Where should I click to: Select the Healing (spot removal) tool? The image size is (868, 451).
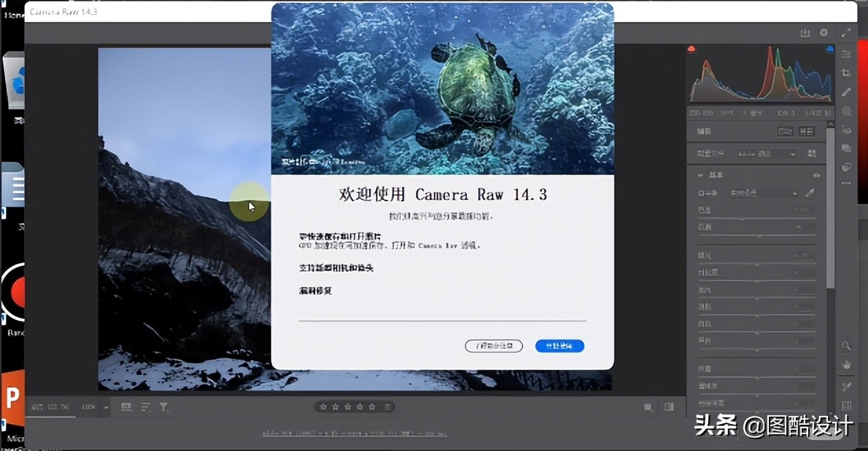(846, 90)
